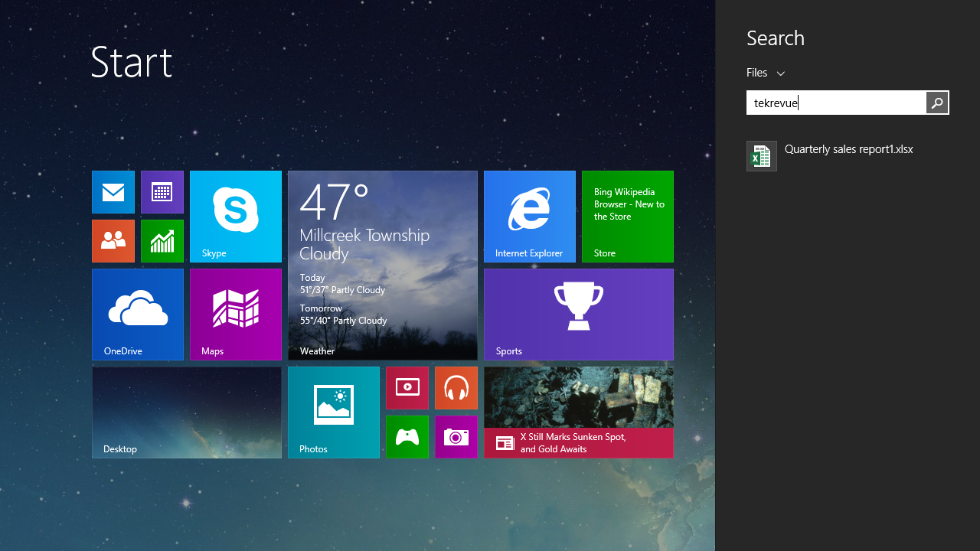Open the Sports trophy tile
The image size is (980, 551).
click(579, 315)
